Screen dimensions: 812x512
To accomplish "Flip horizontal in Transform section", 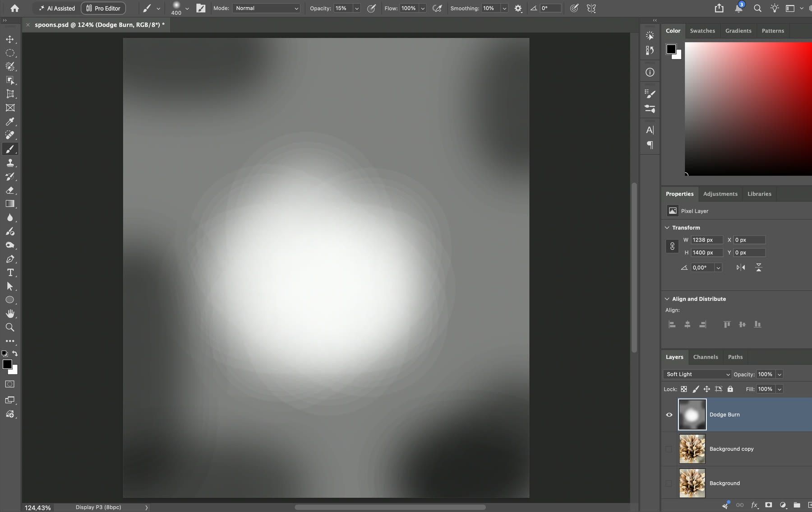I will click(x=741, y=267).
